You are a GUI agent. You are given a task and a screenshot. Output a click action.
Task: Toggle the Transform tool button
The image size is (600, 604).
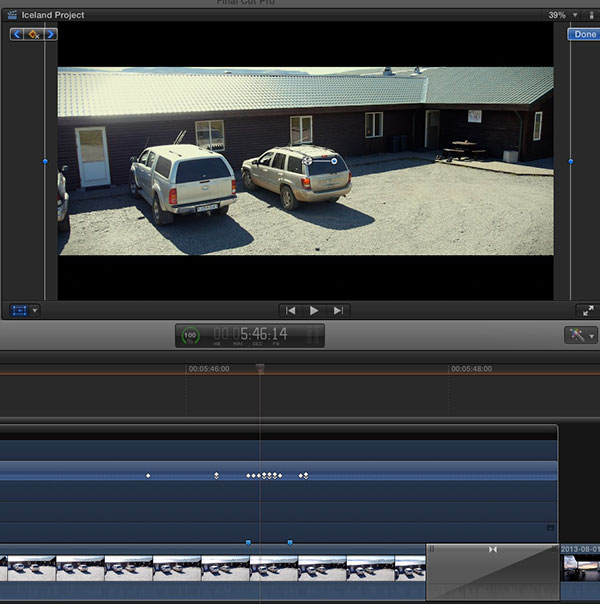pyautogui.click(x=19, y=310)
